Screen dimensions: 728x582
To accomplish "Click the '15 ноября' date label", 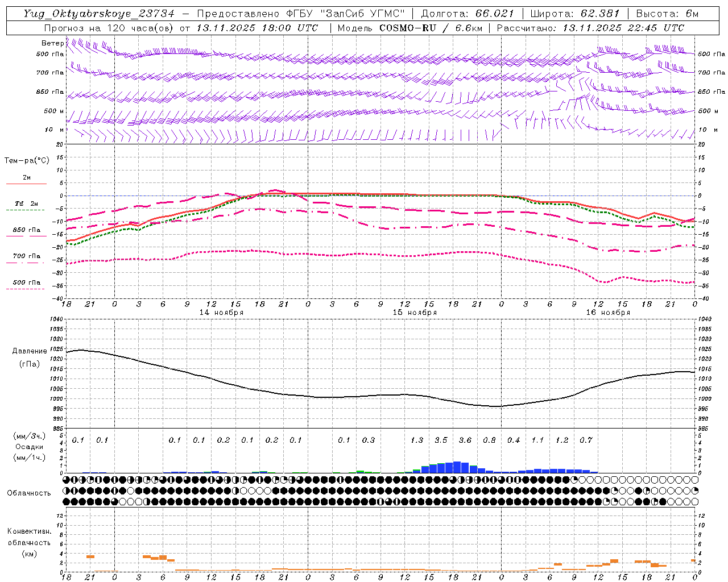I will point(415,313).
